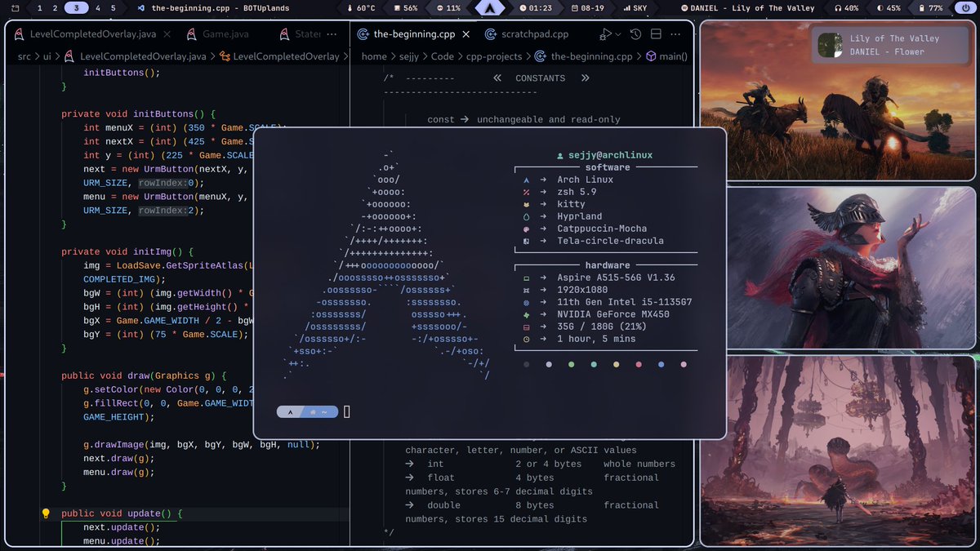This screenshot has width=980, height=551.
Task: Click the memory 11% module
Action: tap(448, 7)
